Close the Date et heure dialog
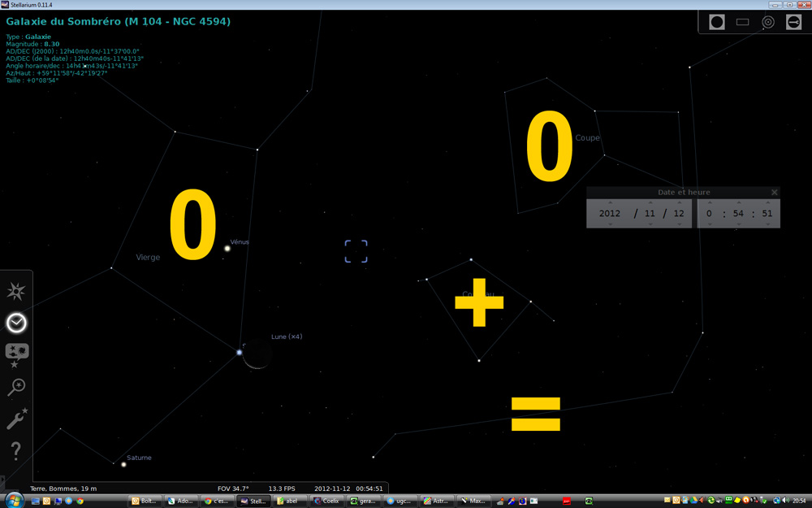Viewport: 812px width, 508px height. 774,193
